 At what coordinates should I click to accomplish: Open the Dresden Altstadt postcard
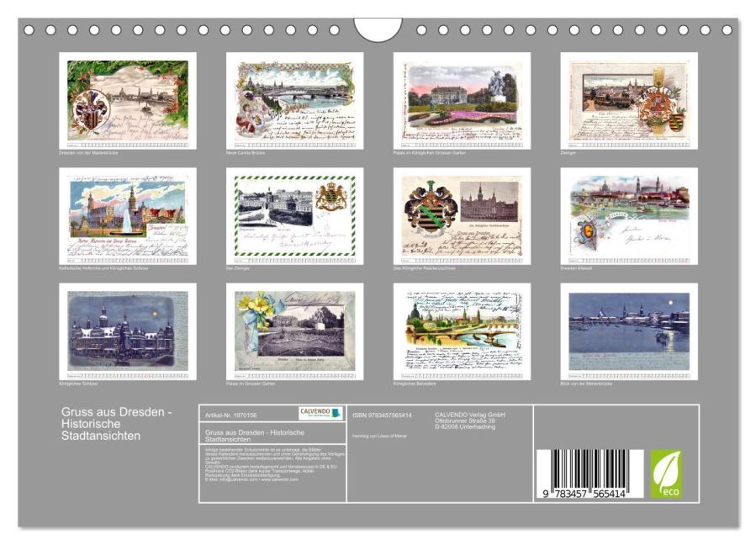click(x=629, y=216)
